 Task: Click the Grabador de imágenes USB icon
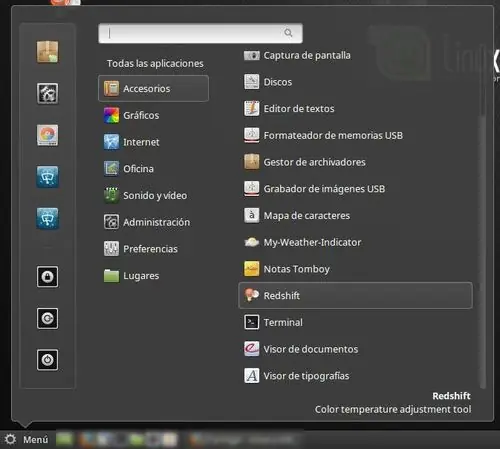pos(252,189)
